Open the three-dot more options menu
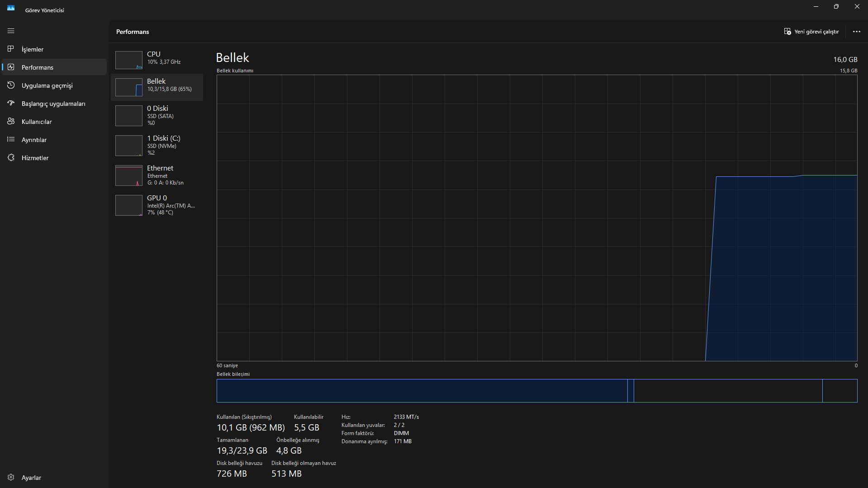Image resolution: width=868 pixels, height=488 pixels. pyautogui.click(x=856, y=31)
